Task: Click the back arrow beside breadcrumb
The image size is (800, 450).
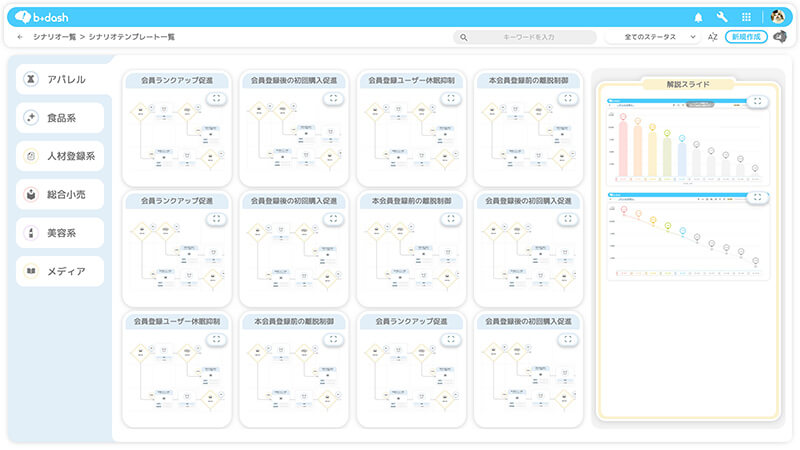Action: (21, 37)
